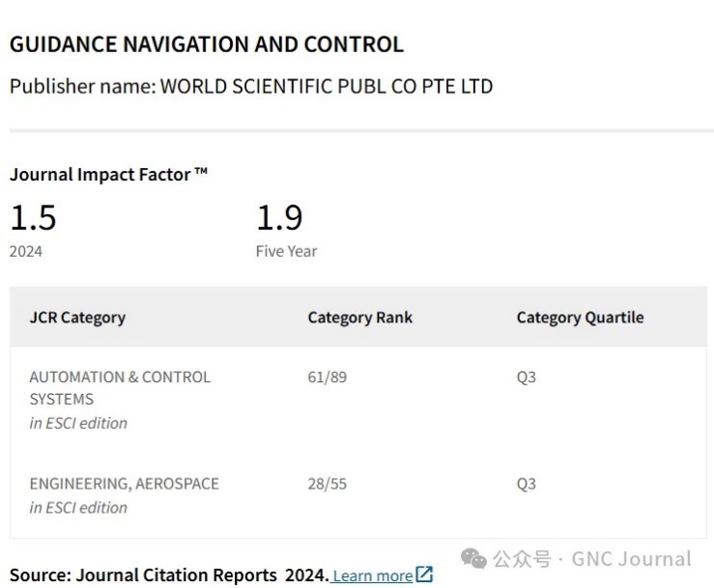714x588 pixels.
Task: Open the AUTOMATION & CONTROL SYSTEMS category
Action: tap(119, 387)
